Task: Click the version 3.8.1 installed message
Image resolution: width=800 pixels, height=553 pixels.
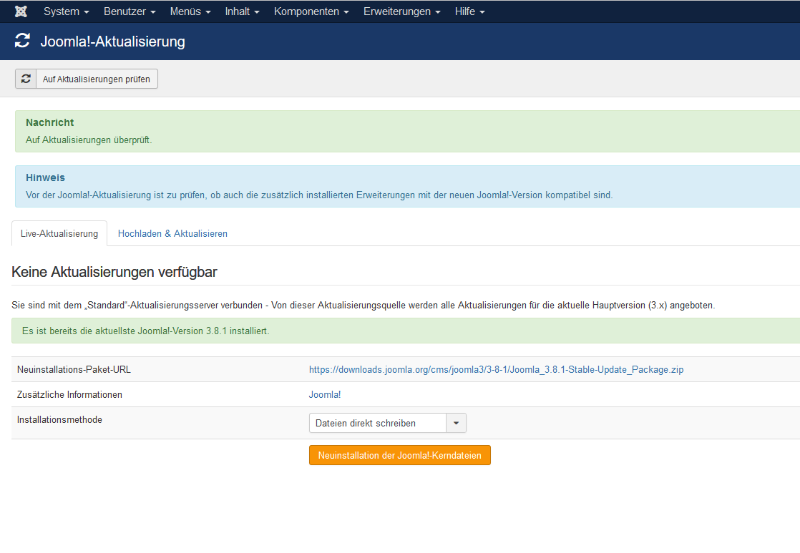Action: click(145, 331)
